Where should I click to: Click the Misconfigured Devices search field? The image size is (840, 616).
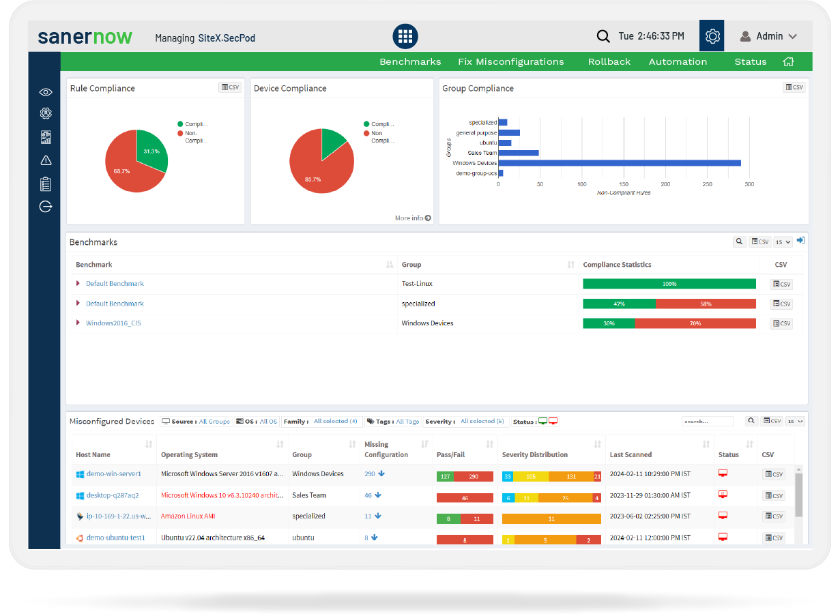(x=707, y=422)
